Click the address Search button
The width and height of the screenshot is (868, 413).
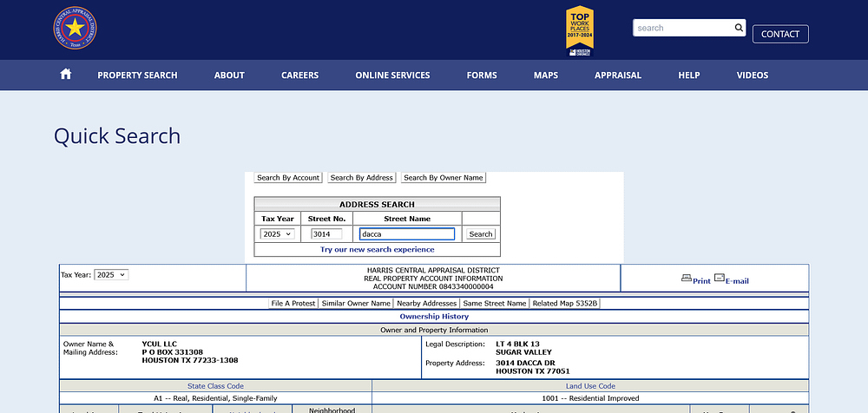point(481,234)
